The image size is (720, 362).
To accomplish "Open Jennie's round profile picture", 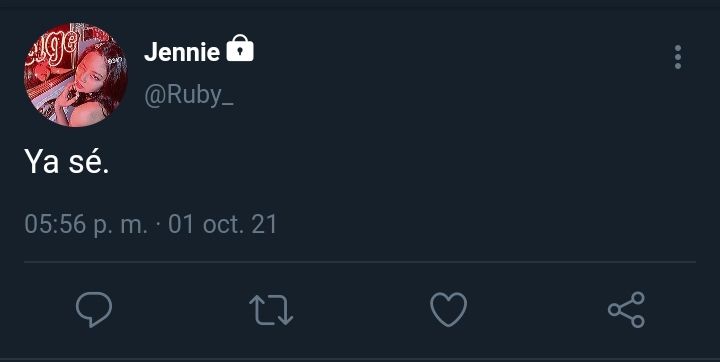I will point(76,74).
